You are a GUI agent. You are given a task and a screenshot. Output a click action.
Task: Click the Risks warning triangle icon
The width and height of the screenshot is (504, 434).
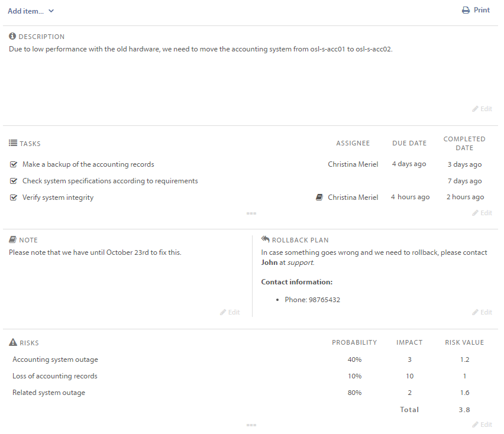(x=12, y=342)
